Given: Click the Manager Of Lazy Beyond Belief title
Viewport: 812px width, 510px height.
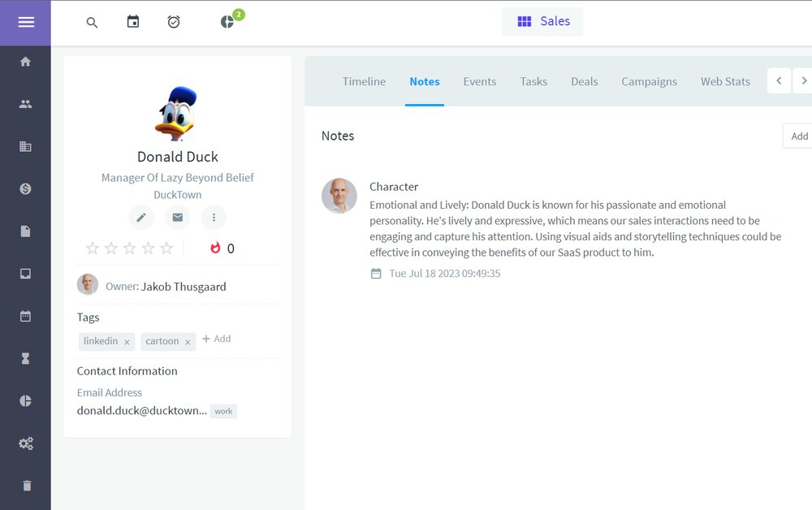Looking at the screenshot, I should pos(178,178).
